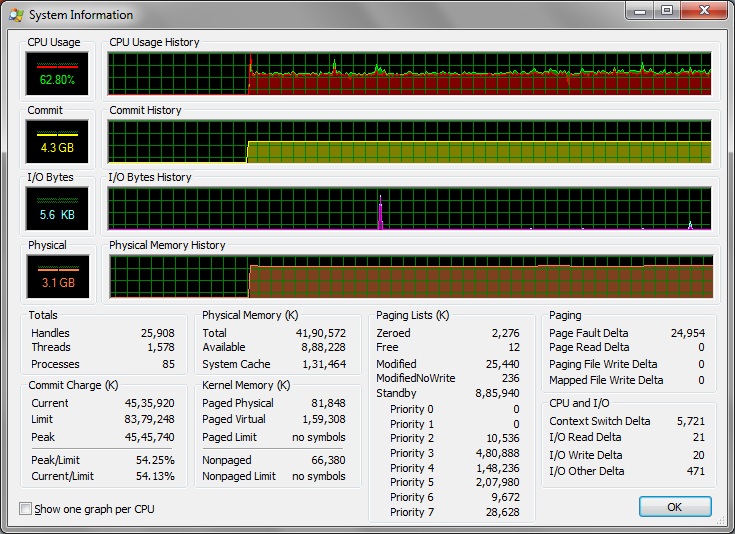
Task: Click the Priority 0 label
Action: click(x=412, y=409)
